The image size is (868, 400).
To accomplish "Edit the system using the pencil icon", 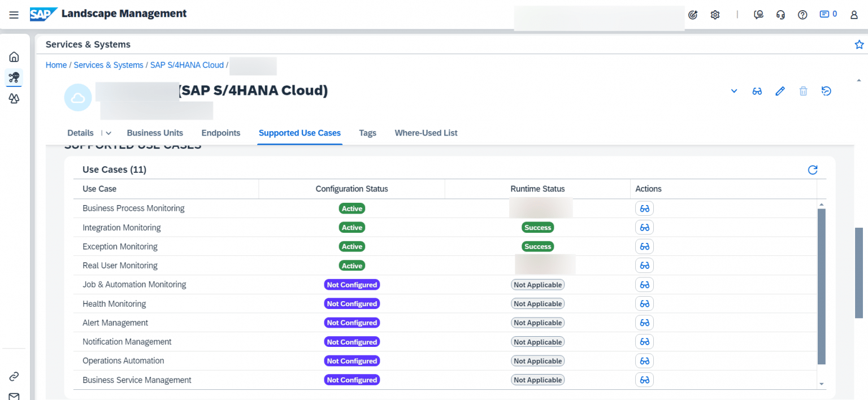I will [x=780, y=91].
